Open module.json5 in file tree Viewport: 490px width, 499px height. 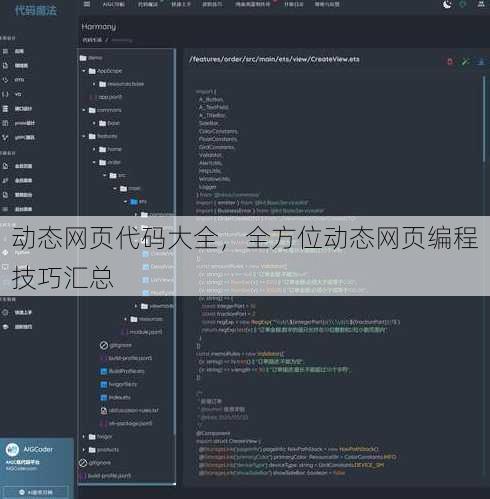point(142,332)
